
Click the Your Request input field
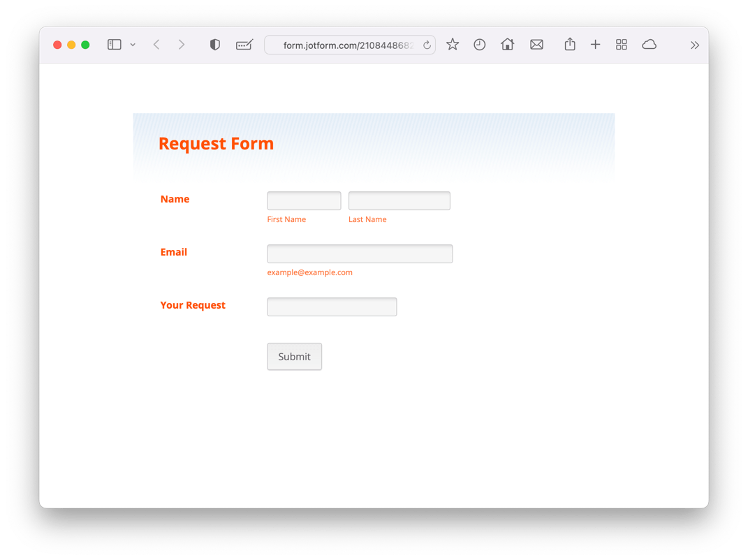(x=332, y=307)
